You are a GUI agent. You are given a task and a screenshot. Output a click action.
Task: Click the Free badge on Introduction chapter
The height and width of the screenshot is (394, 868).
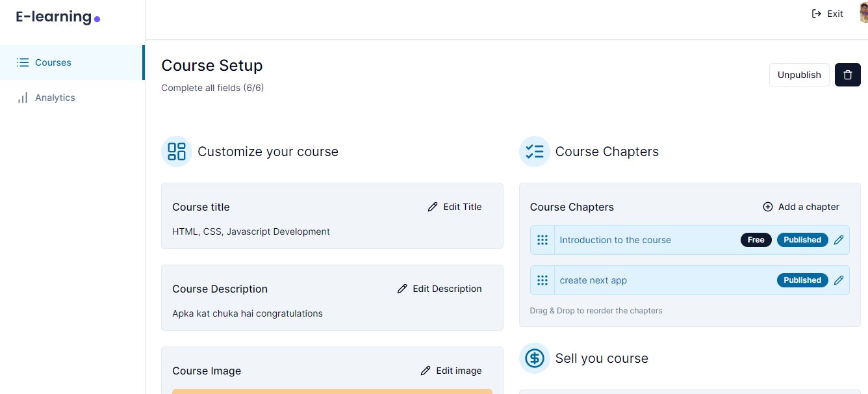[756, 240]
